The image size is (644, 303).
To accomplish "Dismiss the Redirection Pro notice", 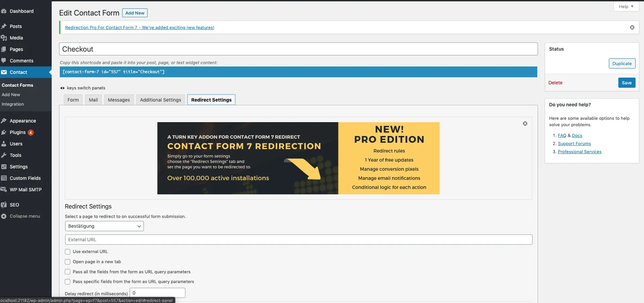I will (x=632, y=27).
